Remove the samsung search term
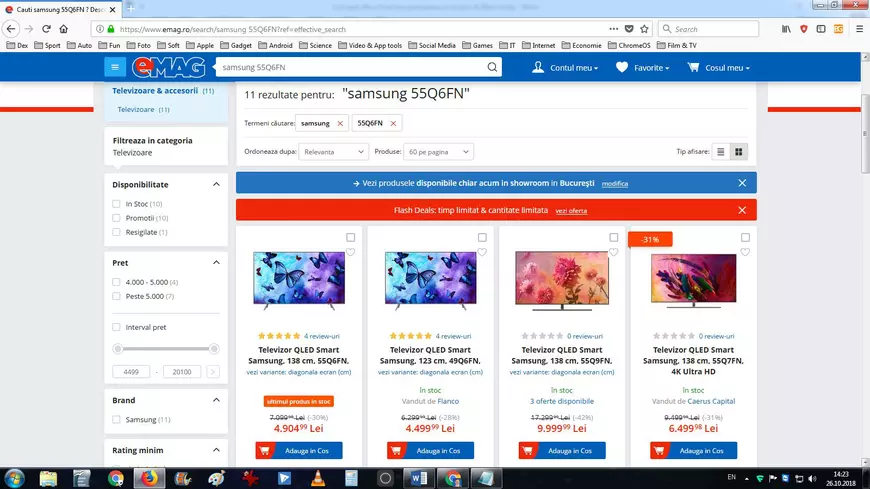 pyautogui.click(x=340, y=123)
